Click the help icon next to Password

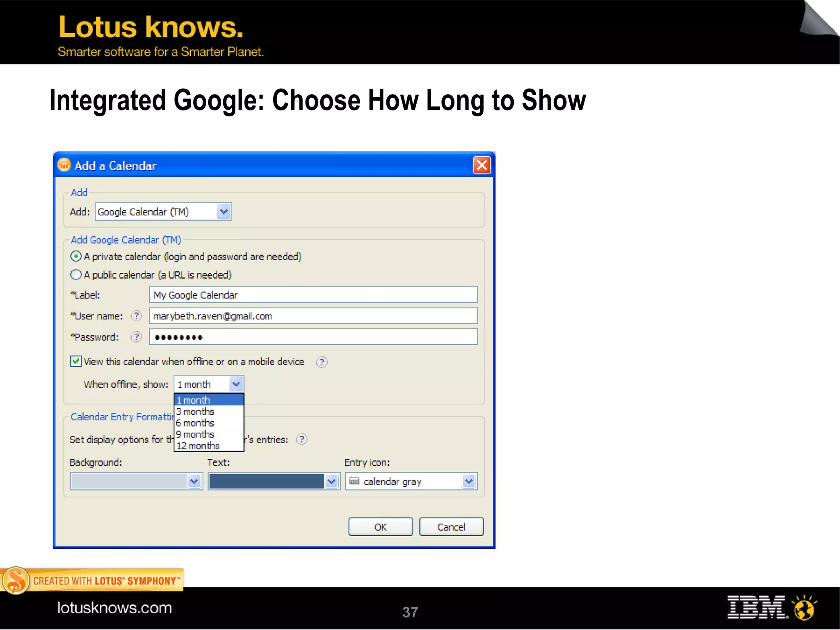point(136,337)
